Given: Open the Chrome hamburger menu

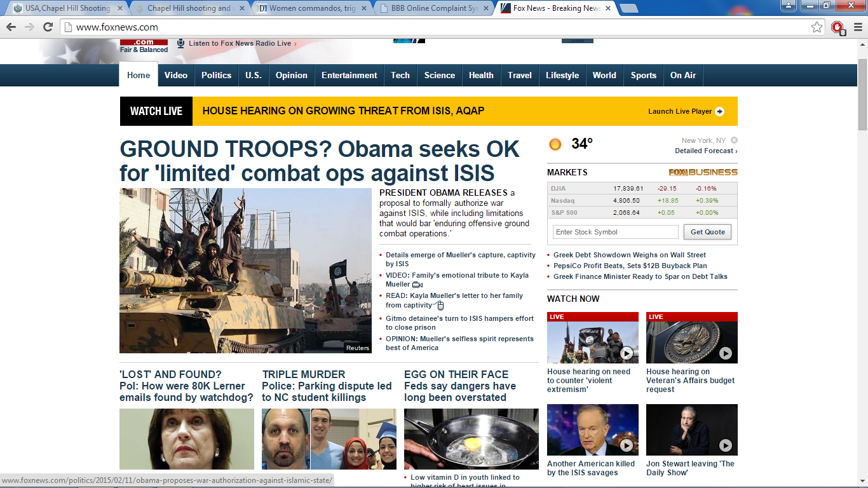Looking at the screenshot, I should point(858,27).
